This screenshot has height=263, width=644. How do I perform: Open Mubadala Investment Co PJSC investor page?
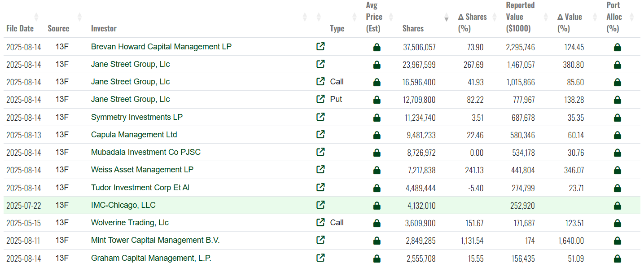pyautogui.click(x=146, y=152)
